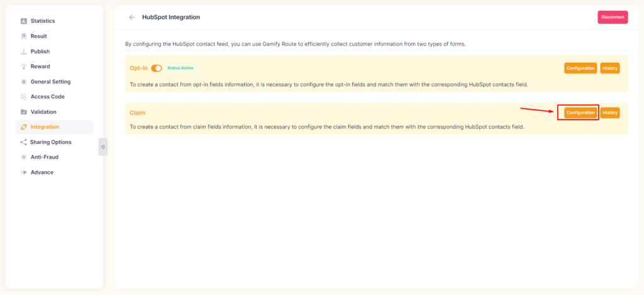Click the Validation folder icon
The image size is (644, 295).
pyautogui.click(x=24, y=112)
